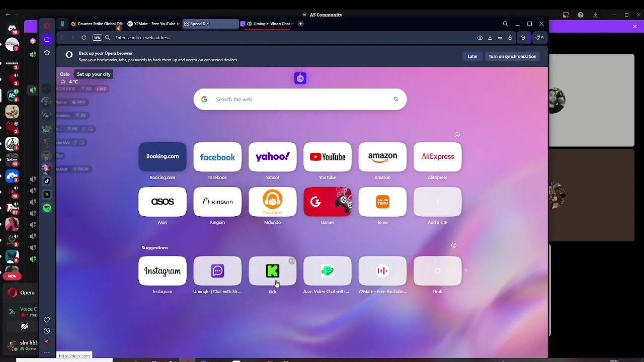The height and width of the screenshot is (362, 644).
Task: Open the three-dot sidebar setup menu
Action: click(x=47, y=352)
